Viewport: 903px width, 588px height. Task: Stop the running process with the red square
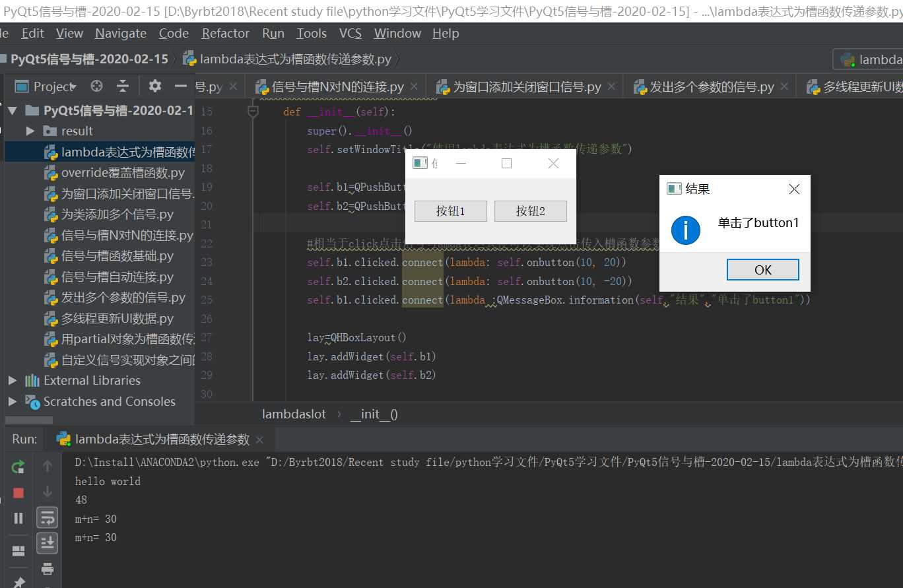coord(18,493)
